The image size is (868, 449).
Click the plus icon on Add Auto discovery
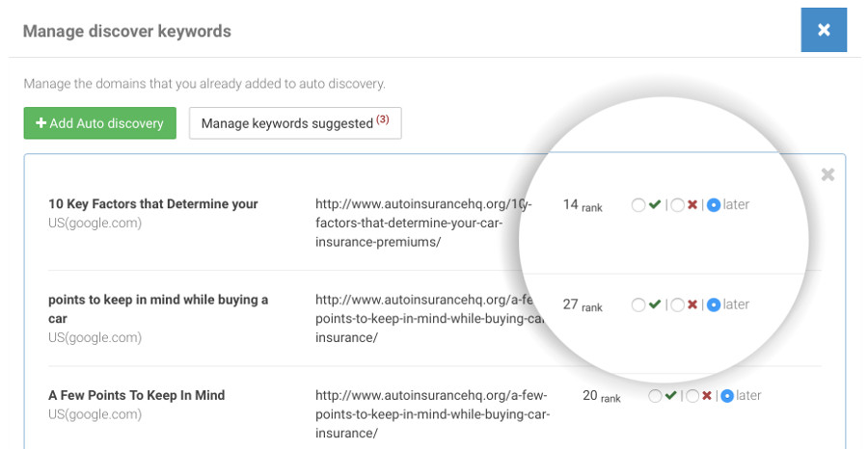pyautogui.click(x=41, y=123)
